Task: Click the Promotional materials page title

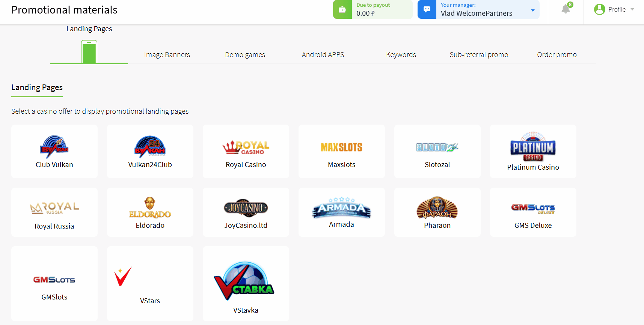Action: [x=64, y=10]
